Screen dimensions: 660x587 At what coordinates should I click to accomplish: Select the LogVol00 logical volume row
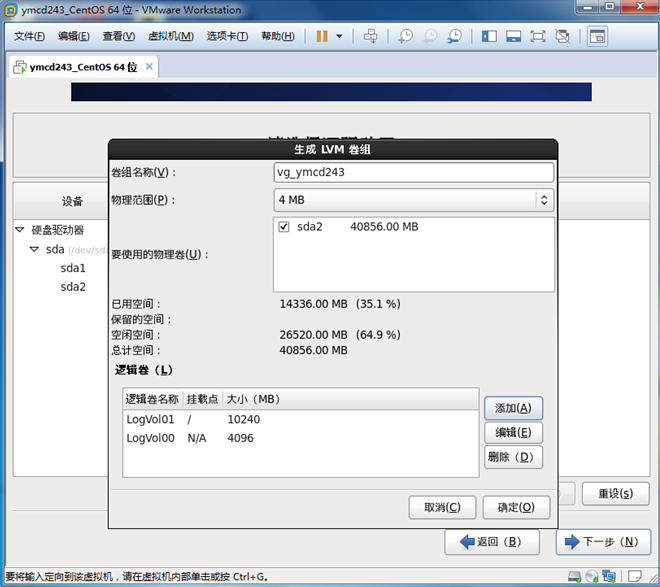301,438
